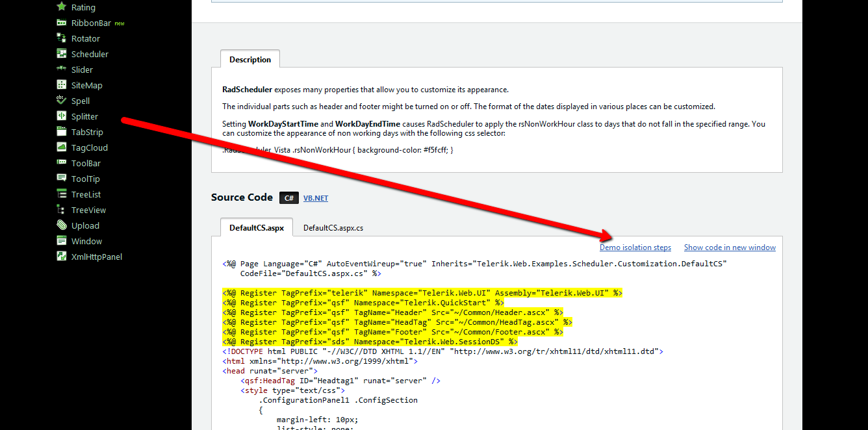
Task: Open the SiteMap demo link
Action: (87, 86)
